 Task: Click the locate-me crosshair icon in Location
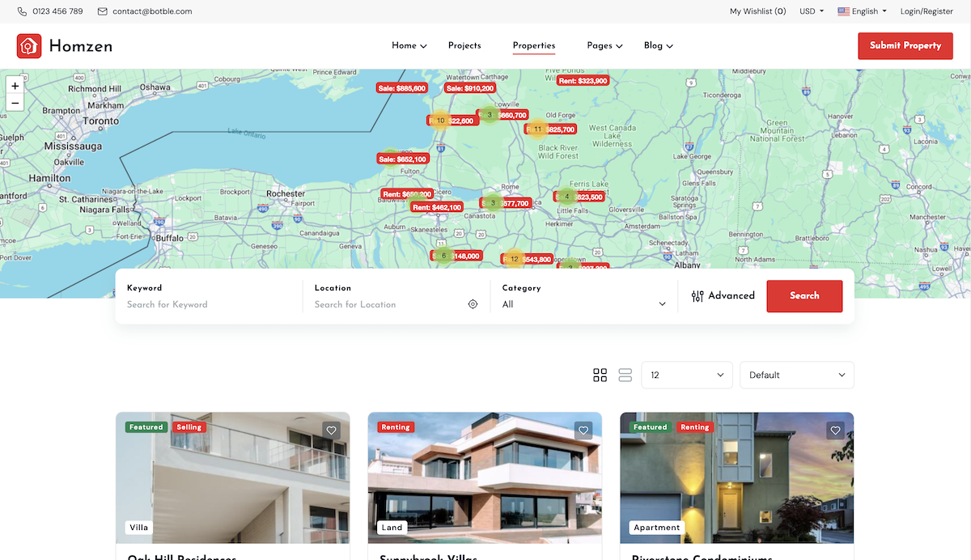[473, 304]
